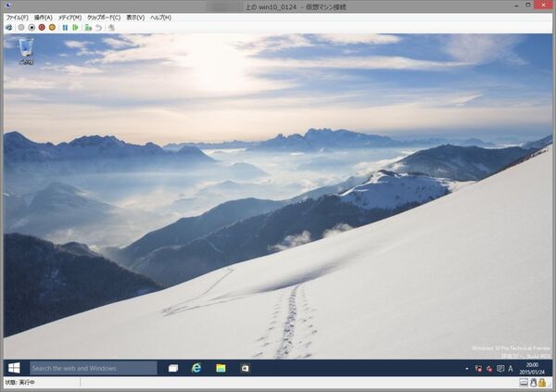Open Task View from the guest taskbar
Screen dimensions: 556x392
pos(173,368)
